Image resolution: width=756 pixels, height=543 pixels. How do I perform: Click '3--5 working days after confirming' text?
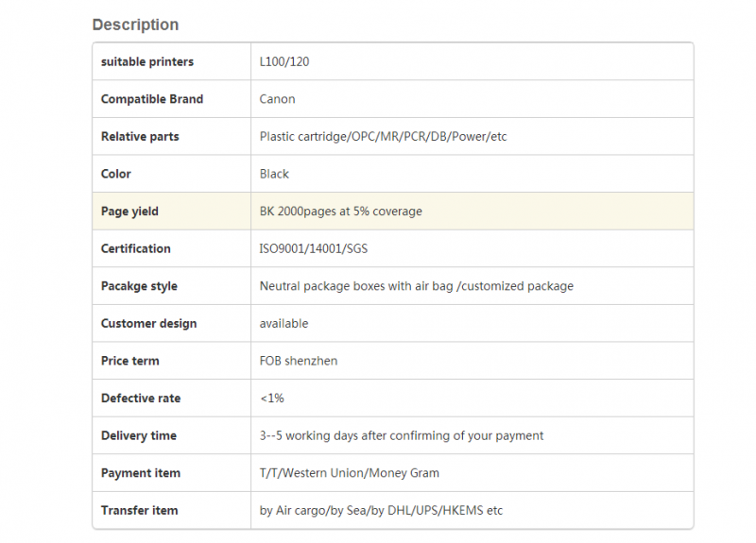click(356, 435)
